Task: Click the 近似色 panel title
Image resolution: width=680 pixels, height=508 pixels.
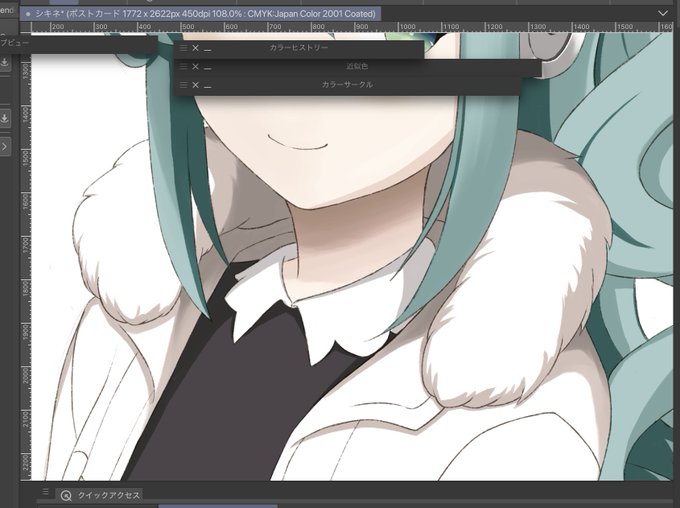Action: coord(357,66)
